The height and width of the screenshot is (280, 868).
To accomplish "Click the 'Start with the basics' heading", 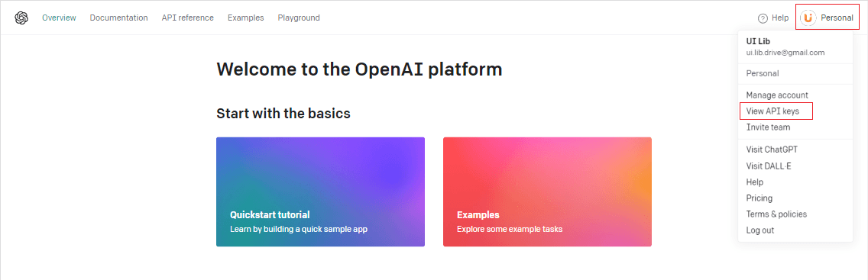I will [x=283, y=114].
